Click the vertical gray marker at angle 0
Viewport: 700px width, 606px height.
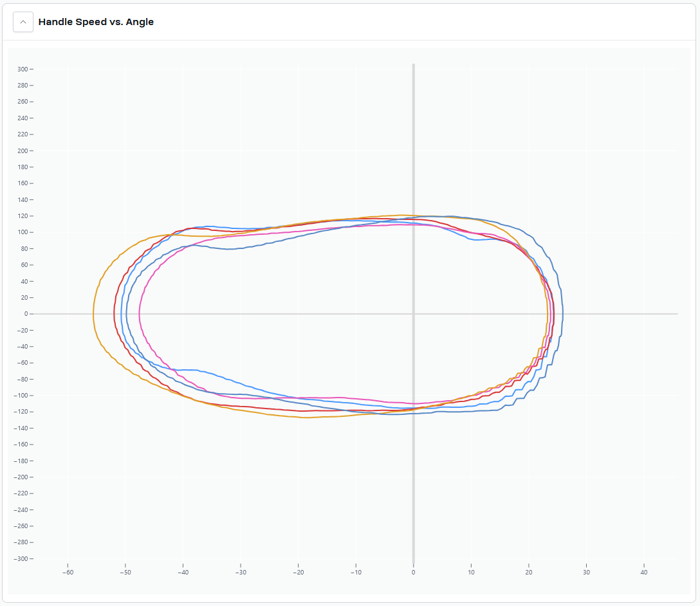point(414,161)
